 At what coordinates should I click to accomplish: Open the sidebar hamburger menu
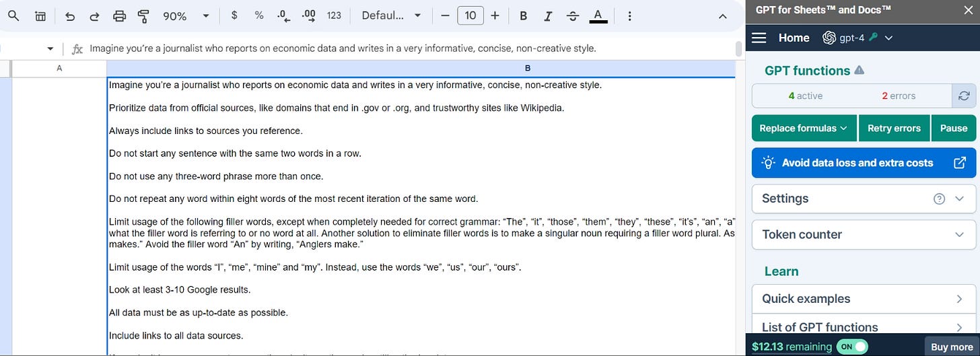(759, 38)
